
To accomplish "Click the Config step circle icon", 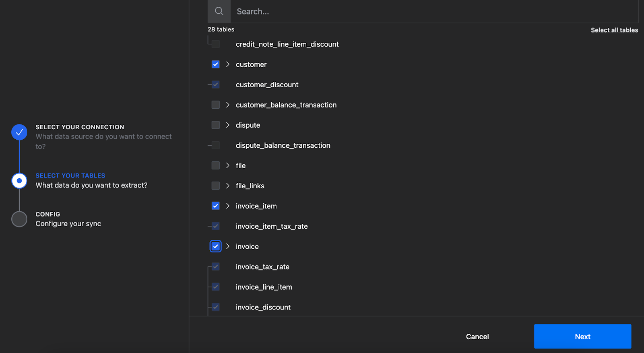I will pyautogui.click(x=19, y=219).
